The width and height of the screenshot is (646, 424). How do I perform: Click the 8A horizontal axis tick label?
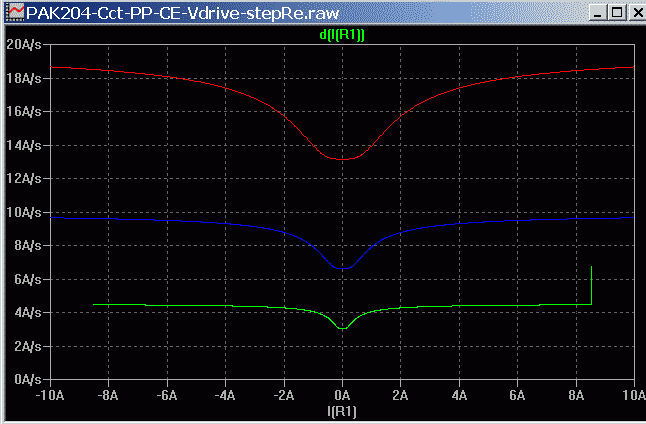(576, 396)
